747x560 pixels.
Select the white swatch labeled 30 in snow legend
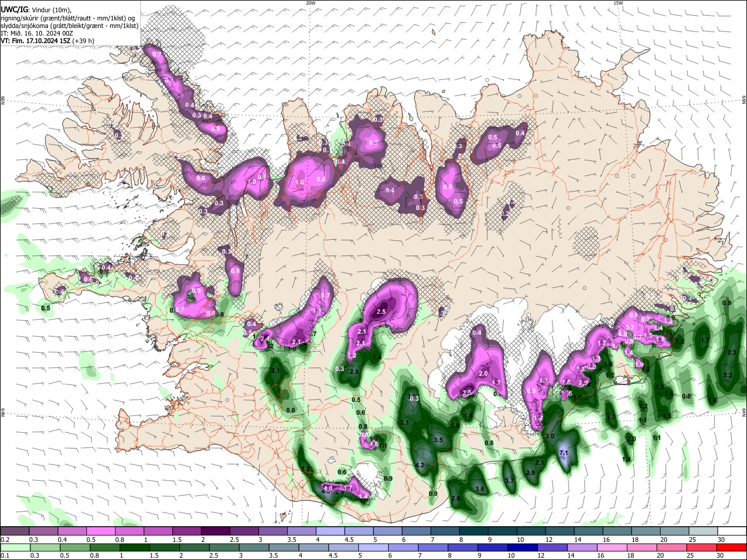(x=732, y=531)
